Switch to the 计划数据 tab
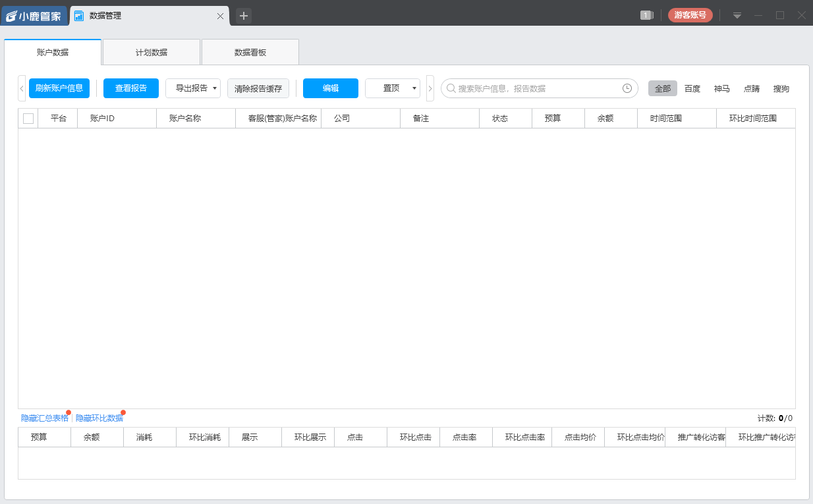 pyautogui.click(x=152, y=51)
